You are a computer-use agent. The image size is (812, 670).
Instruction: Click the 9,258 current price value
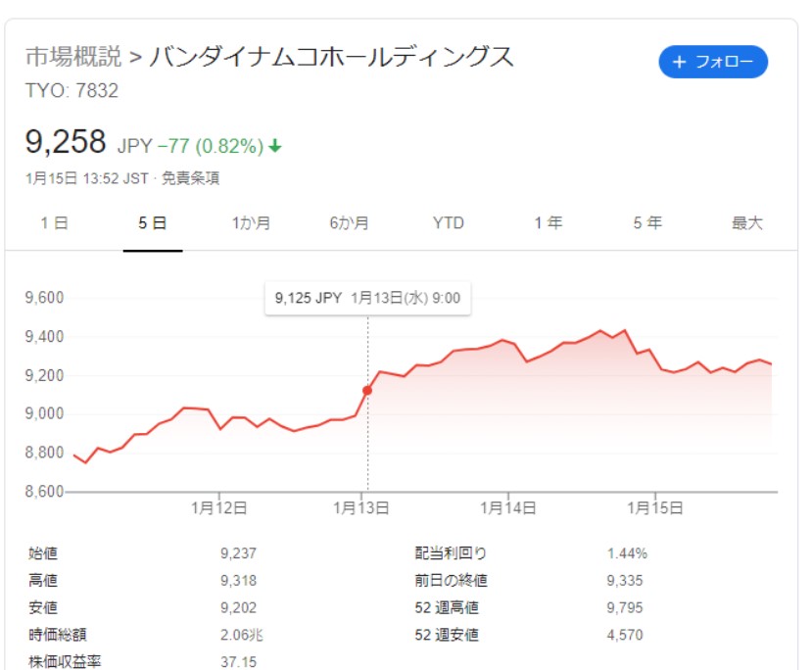tap(65, 143)
